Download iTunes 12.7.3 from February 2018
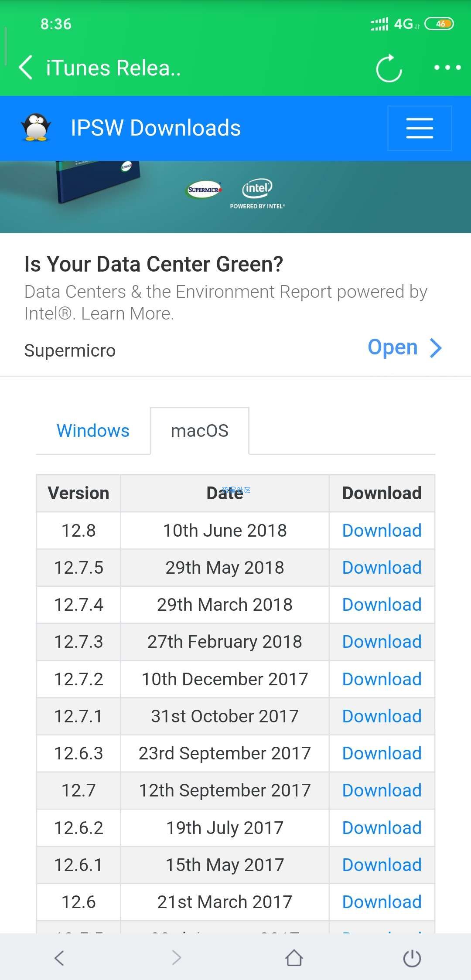This screenshot has width=471, height=980. [382, 642]
